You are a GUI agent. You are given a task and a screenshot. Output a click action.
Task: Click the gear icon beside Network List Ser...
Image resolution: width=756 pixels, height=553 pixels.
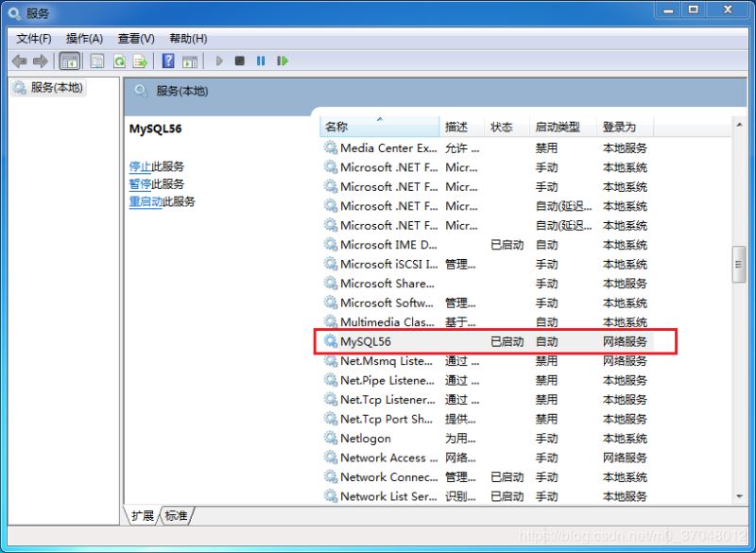coord(330,495)
